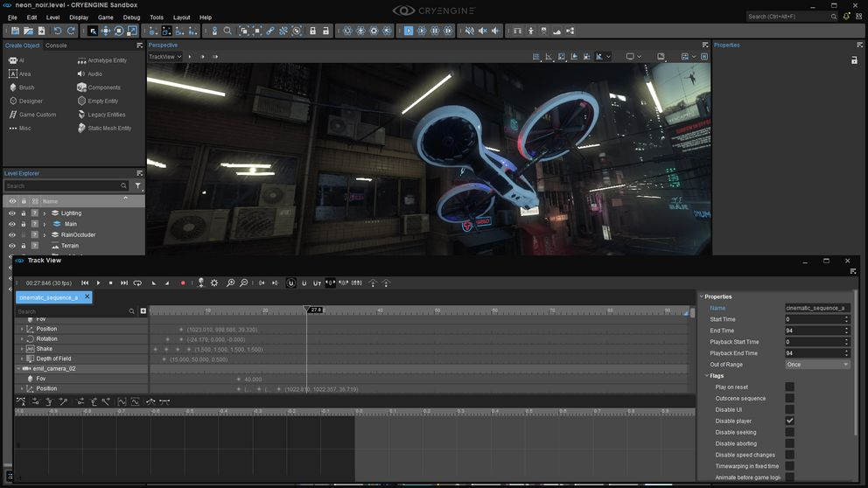Click the timeline playhead marker at 27.8
The height and width of the screenshot is (488, 868).
[307, 310]
